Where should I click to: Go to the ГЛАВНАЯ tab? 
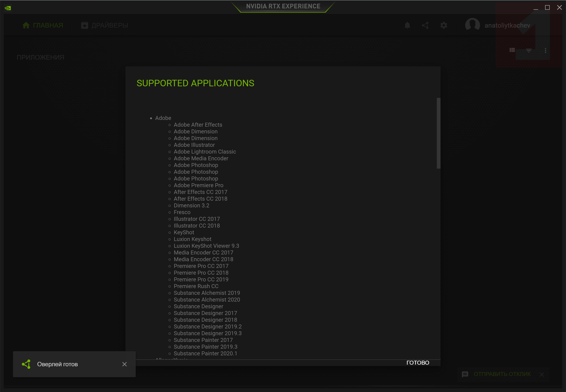pos(43,25)
